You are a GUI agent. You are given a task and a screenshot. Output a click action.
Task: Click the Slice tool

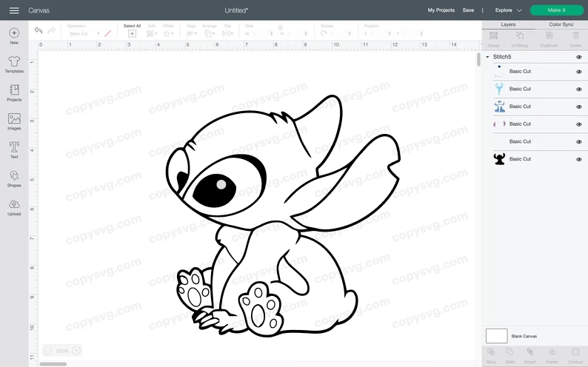pyautogui.click(x=491, y=352)
